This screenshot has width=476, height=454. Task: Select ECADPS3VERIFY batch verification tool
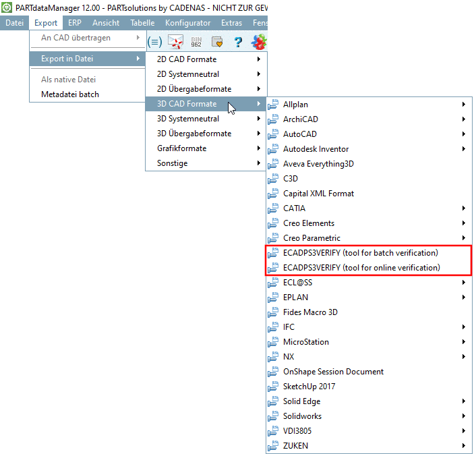pos(369,253)
